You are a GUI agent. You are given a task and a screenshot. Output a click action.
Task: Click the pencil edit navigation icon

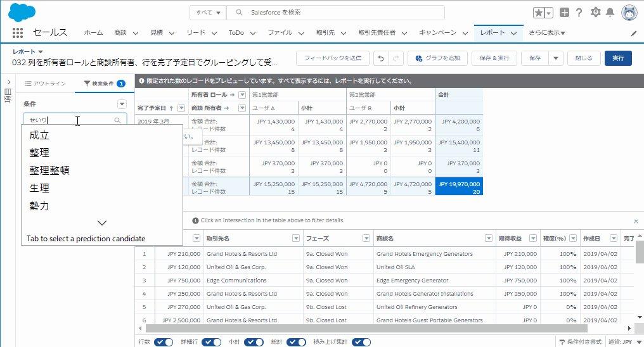point(634,34)
